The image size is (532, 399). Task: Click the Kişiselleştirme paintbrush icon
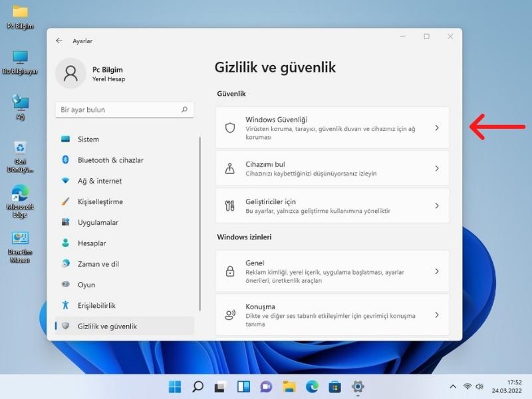65,201
